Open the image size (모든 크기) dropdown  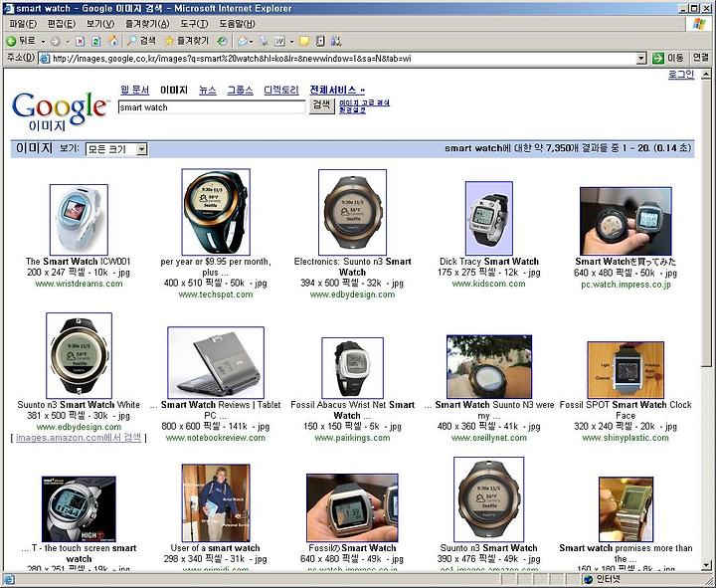point(116,149)
